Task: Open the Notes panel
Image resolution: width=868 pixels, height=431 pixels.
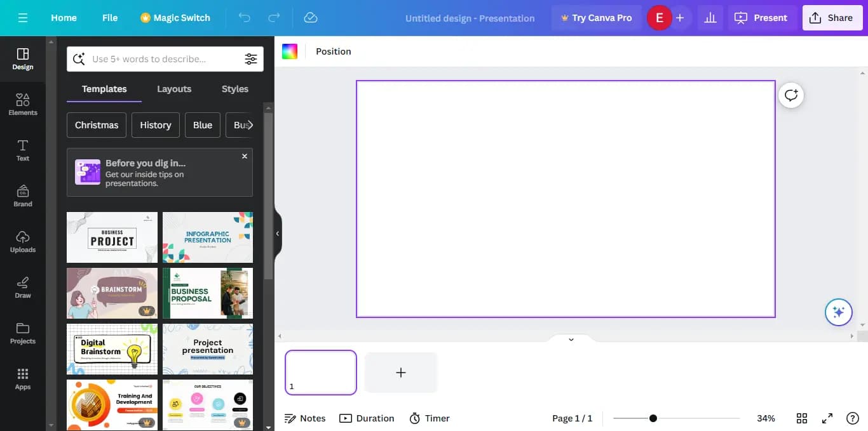Action: tap(305, 418)
